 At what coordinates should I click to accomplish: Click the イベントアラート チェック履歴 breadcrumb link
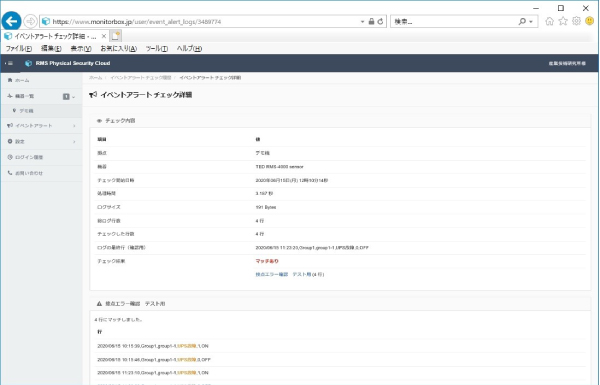click(x=140, y=78)
